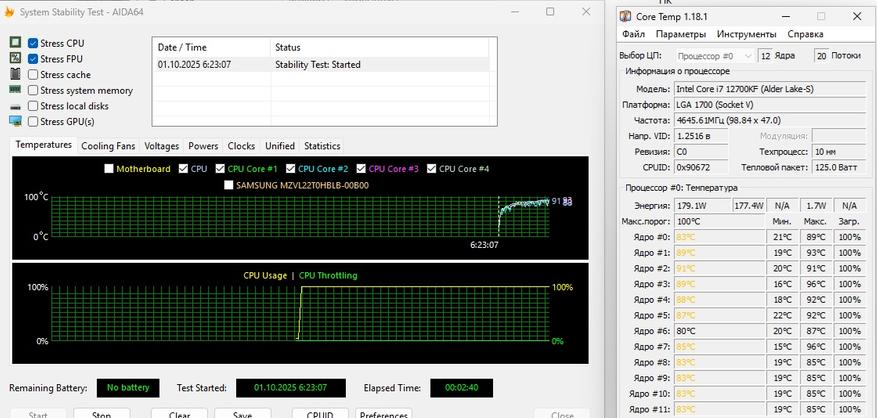
Task: Click the 6:23:07 marker on temperature graph
Action: coord(484,245)
